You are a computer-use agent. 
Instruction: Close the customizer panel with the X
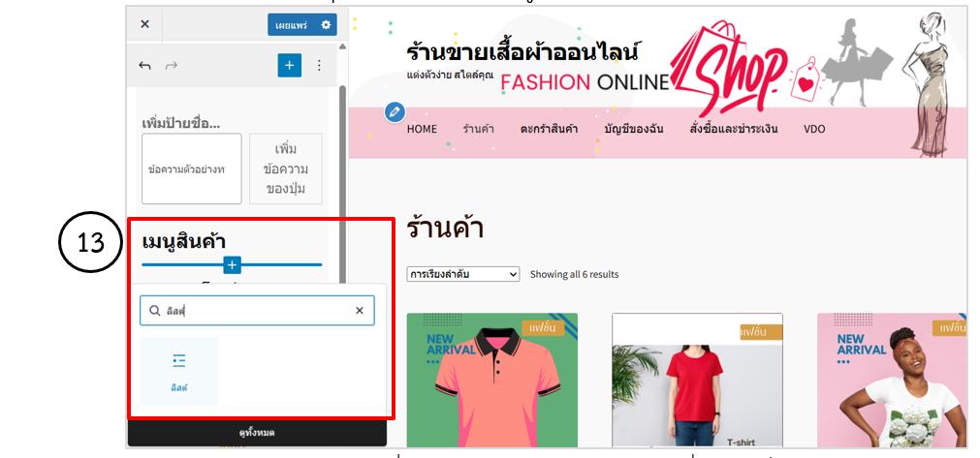point(144,24)
